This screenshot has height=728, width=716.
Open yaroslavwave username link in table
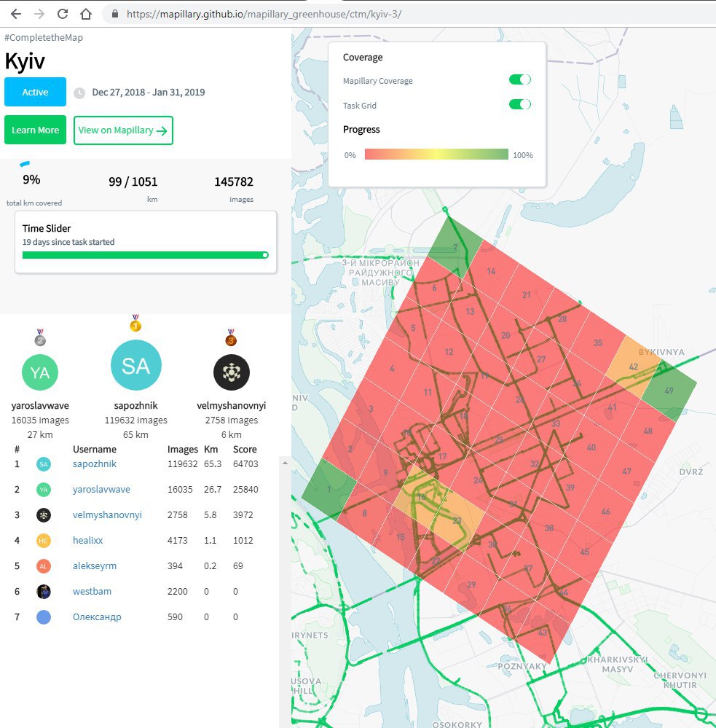[x=101, y=490]
